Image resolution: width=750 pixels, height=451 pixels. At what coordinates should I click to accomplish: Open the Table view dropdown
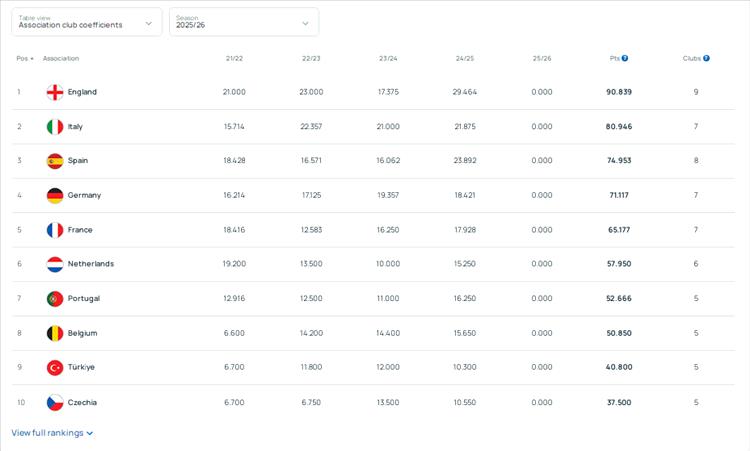click(86, 22)
